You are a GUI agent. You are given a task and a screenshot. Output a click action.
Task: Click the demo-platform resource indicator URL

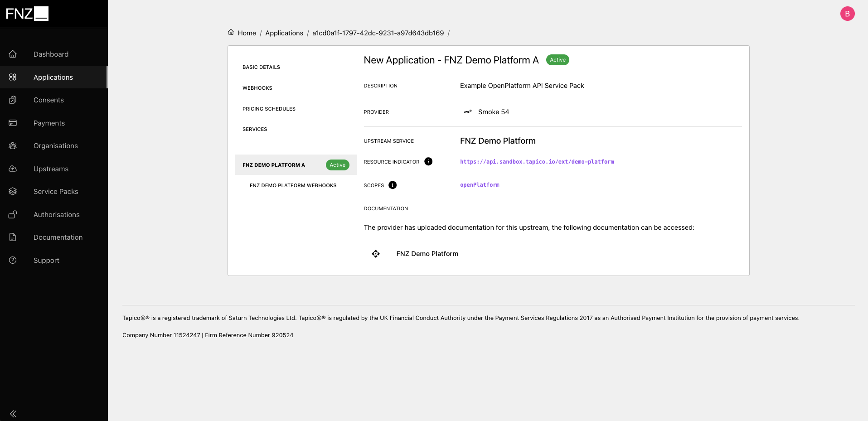click(x=537, y=162)
